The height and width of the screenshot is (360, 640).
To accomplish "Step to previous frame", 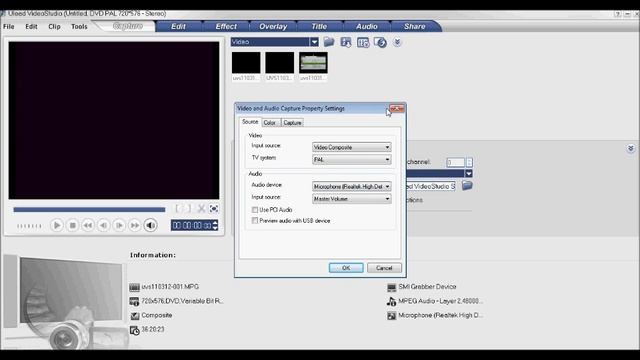I will 103,225.
